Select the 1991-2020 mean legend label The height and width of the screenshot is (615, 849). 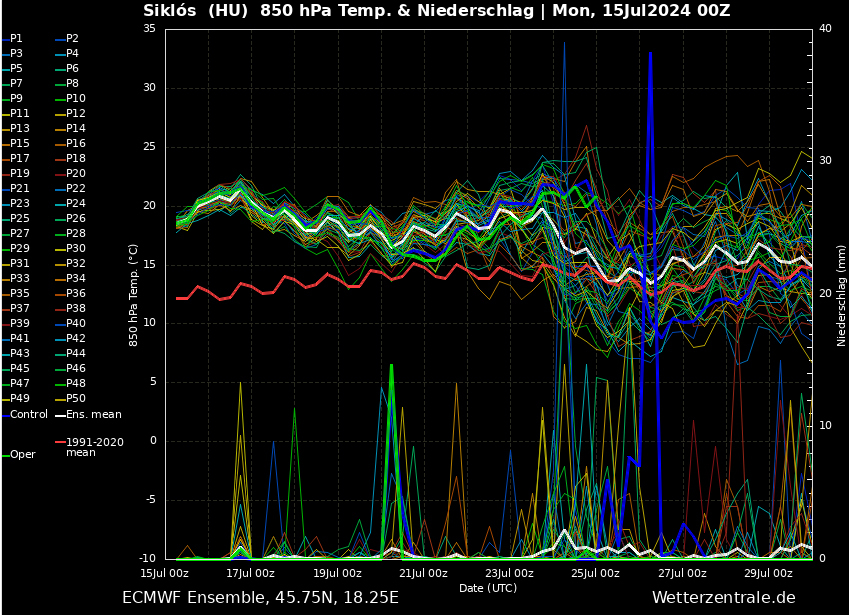coord(94,447)
